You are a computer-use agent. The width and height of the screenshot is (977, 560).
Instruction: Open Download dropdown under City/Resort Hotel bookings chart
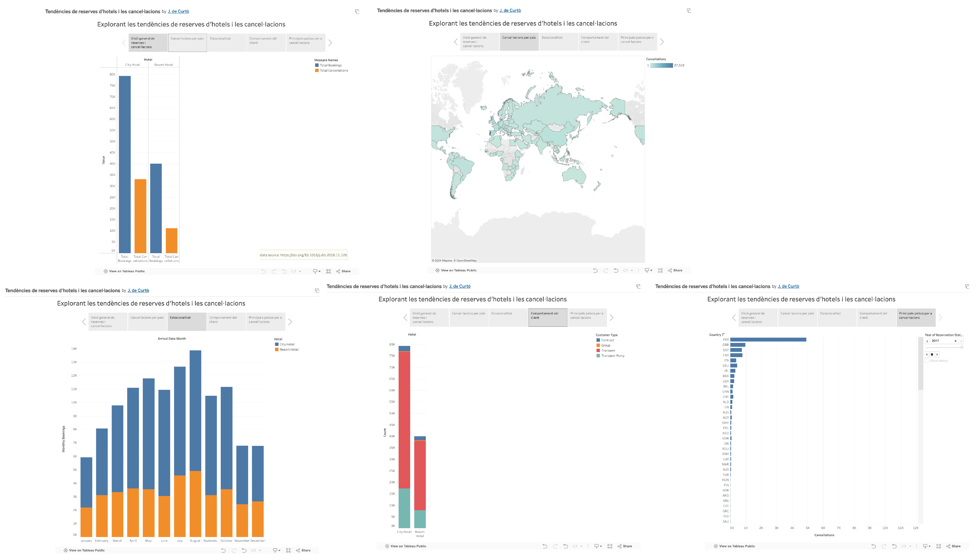pyautogui.click(x=316, y=271)
